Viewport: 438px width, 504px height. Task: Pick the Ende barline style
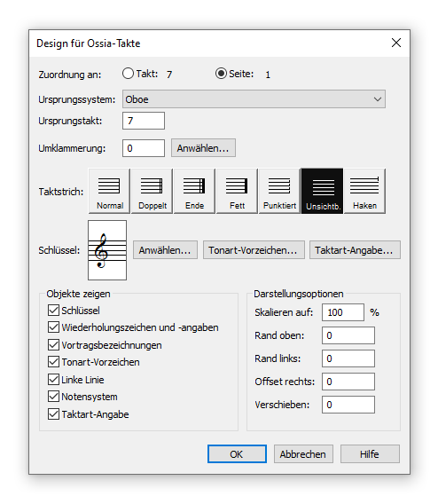tap(194, 191)
